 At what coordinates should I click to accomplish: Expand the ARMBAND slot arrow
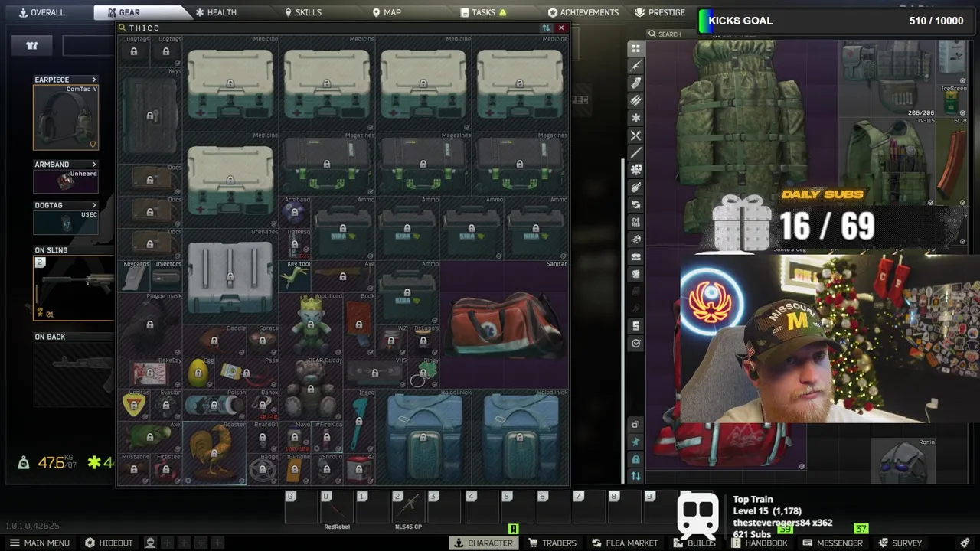[94, 165]
